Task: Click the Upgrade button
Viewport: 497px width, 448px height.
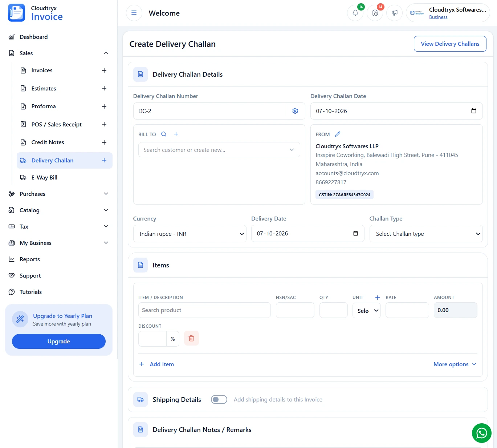Action: (x=59, y=341)
